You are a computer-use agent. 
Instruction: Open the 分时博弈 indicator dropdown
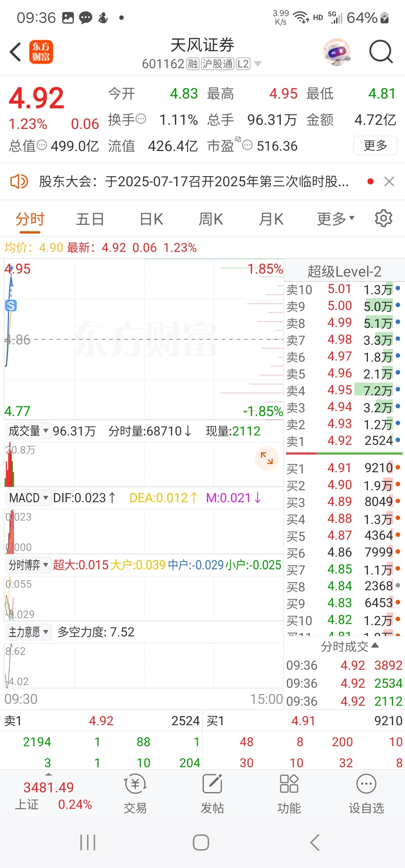coord(28,565)
